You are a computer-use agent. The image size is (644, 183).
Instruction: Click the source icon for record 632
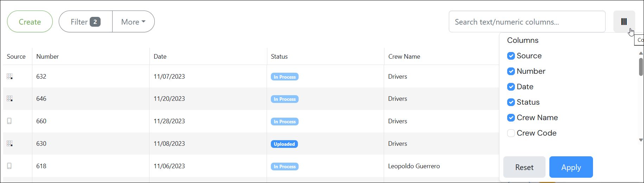coord(9,77)
